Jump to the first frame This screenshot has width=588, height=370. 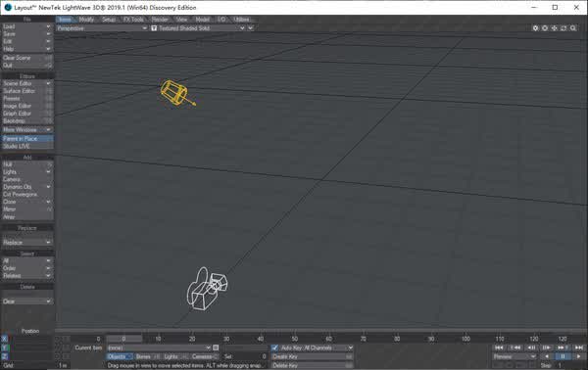(x=499, y=347)
